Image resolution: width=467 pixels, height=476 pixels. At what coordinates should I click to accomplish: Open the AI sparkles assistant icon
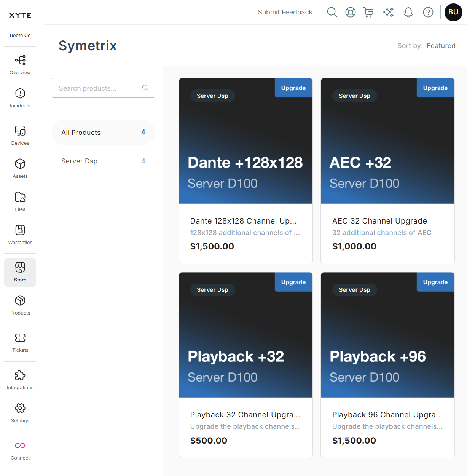click(x=388, y=12)
